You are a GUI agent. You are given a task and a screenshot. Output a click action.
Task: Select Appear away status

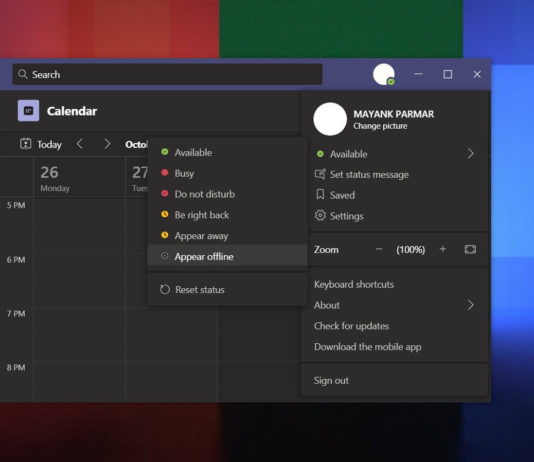[x=227, y=236]
